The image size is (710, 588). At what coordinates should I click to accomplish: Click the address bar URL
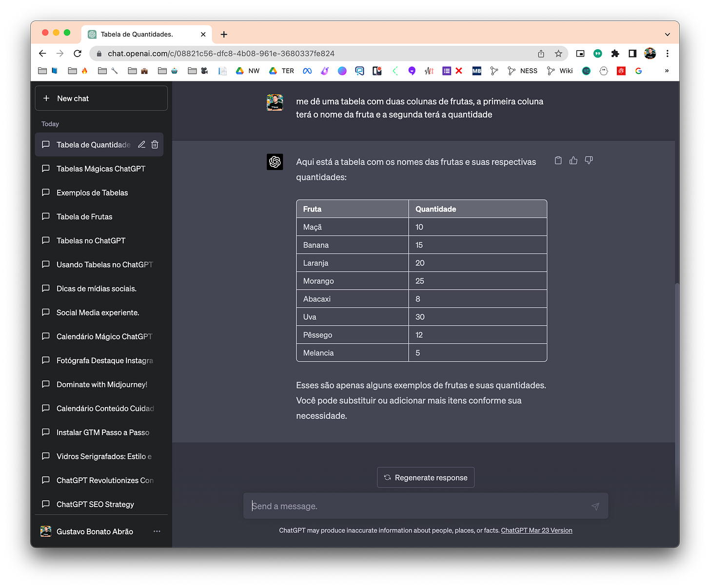click(x=221, y=54)
